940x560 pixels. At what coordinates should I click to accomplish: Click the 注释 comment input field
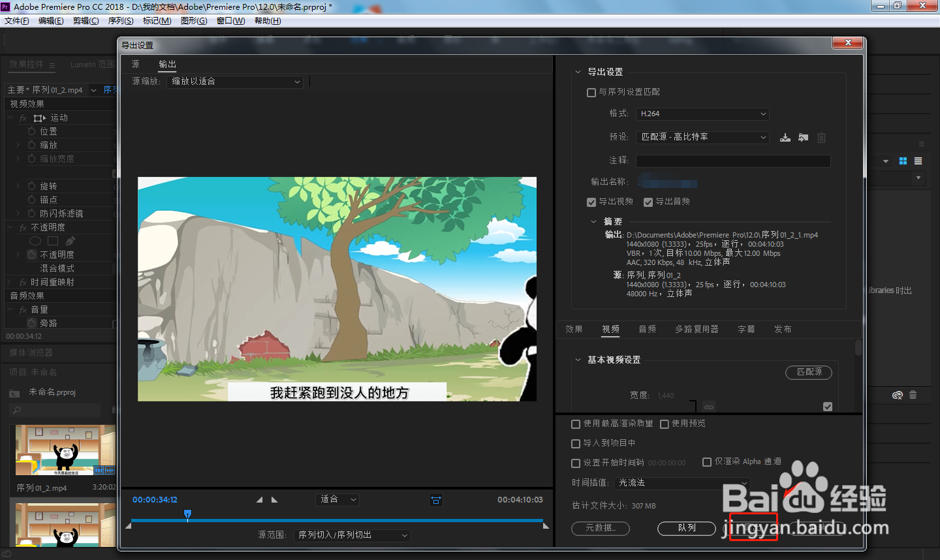click(733, 161)
